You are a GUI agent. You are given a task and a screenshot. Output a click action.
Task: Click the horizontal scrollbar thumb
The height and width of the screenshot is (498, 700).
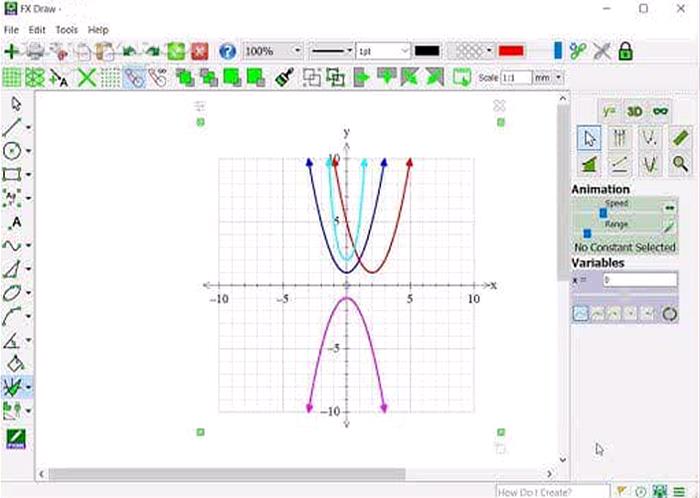point(227,474)
